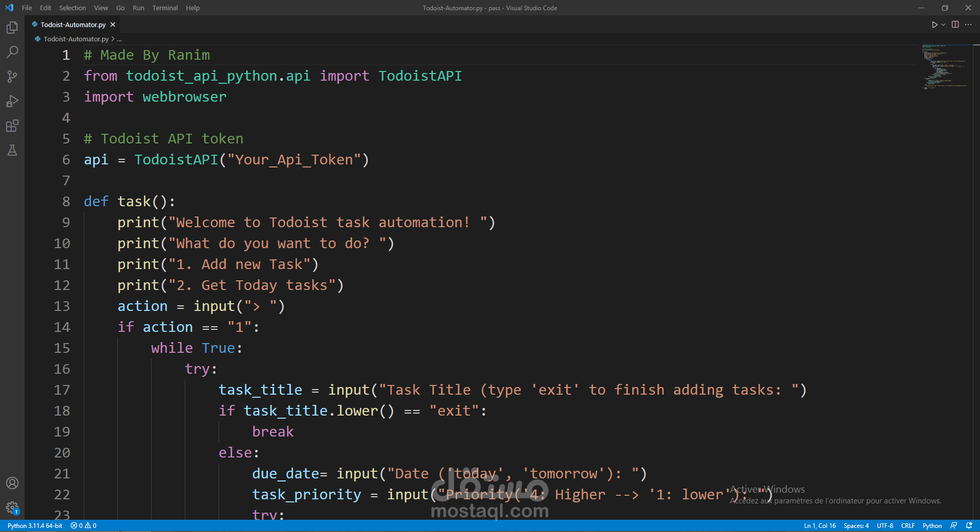Open the More Actions ellipsis menu
This screenshot has width=980, height=532.
pos(968,25)
